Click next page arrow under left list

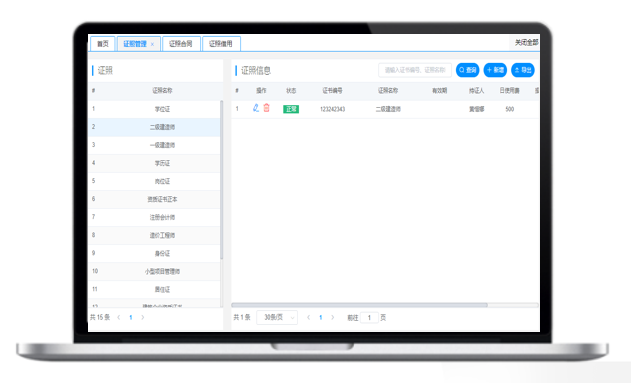[x=142, y=317]
